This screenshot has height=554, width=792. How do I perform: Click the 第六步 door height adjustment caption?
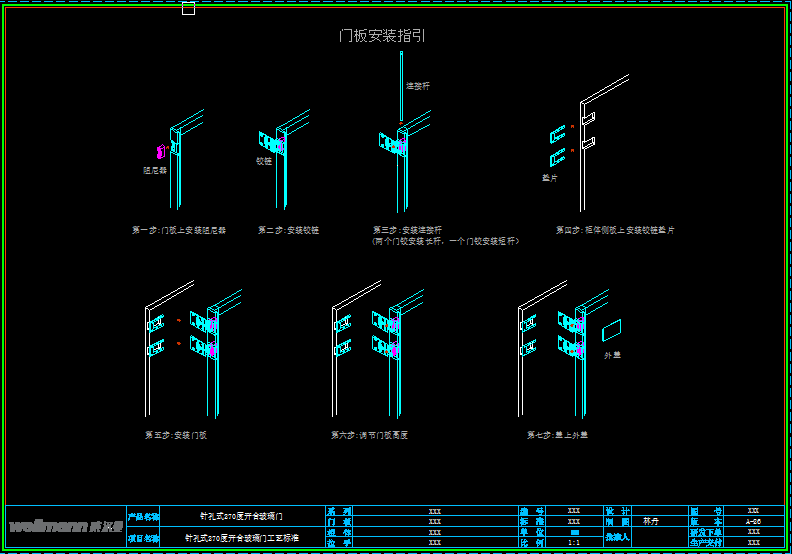coord(369,435)
